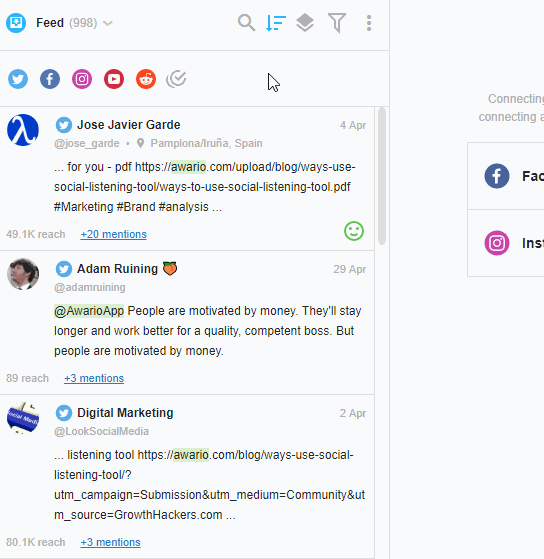Open Digital Marketing's +3 mentions link
This screenshot has width=544, height=559.
click(110, 542)
